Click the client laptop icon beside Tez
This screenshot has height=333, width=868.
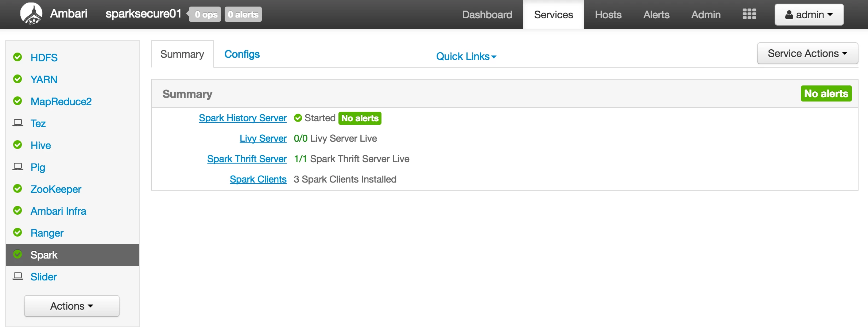(x=18, y=123)
